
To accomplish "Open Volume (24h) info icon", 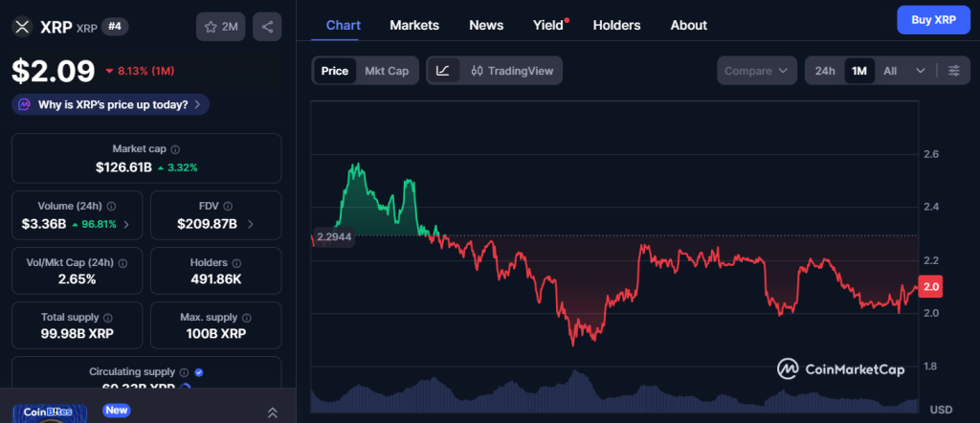I will [111, 206].
